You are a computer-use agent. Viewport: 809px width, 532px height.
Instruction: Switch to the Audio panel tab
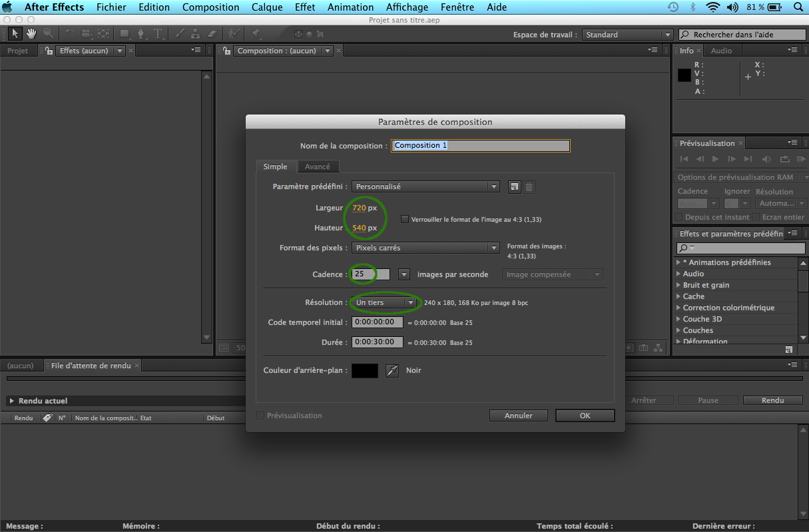click(x=721, y=51)
